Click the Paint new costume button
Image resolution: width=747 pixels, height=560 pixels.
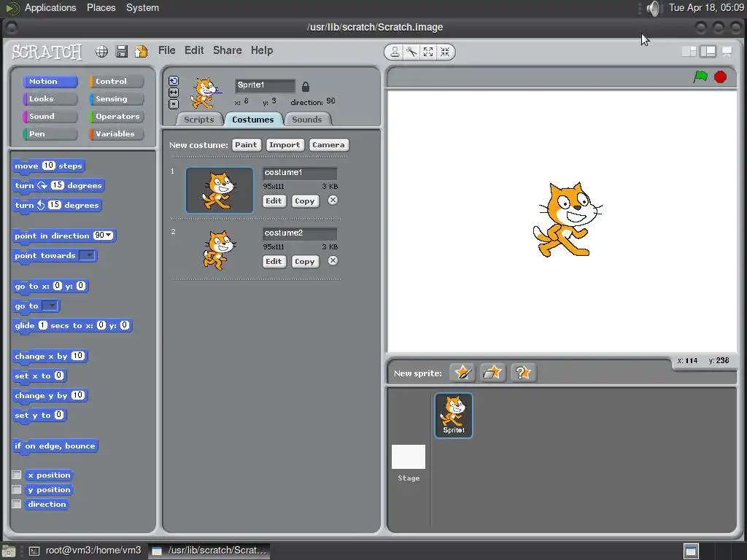point(246,145)
